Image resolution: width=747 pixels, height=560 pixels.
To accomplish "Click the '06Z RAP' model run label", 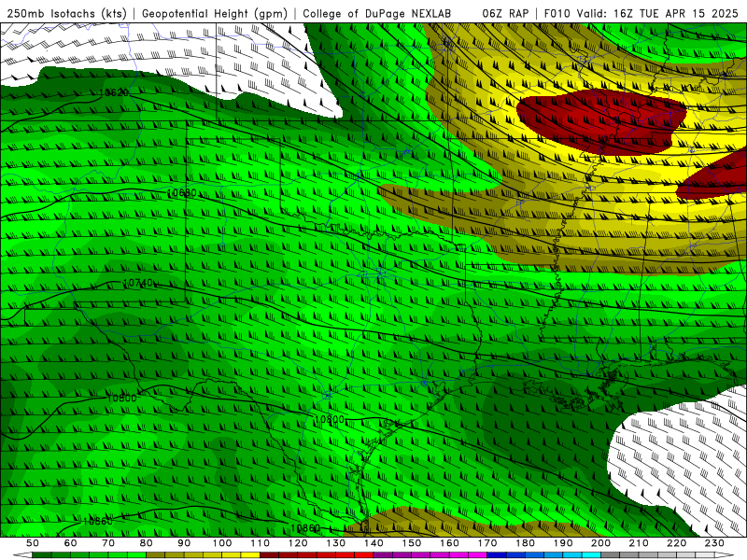I will click(505, 14).
